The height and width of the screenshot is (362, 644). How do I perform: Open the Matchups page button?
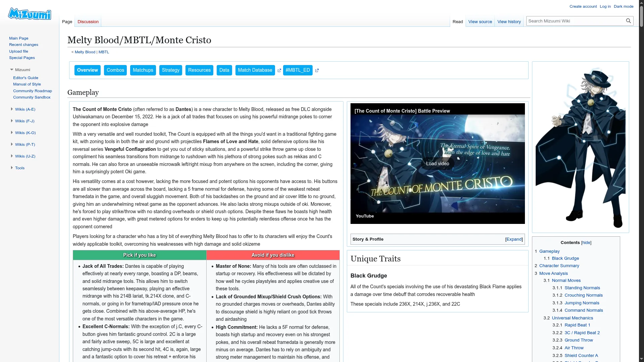point(143,70)
